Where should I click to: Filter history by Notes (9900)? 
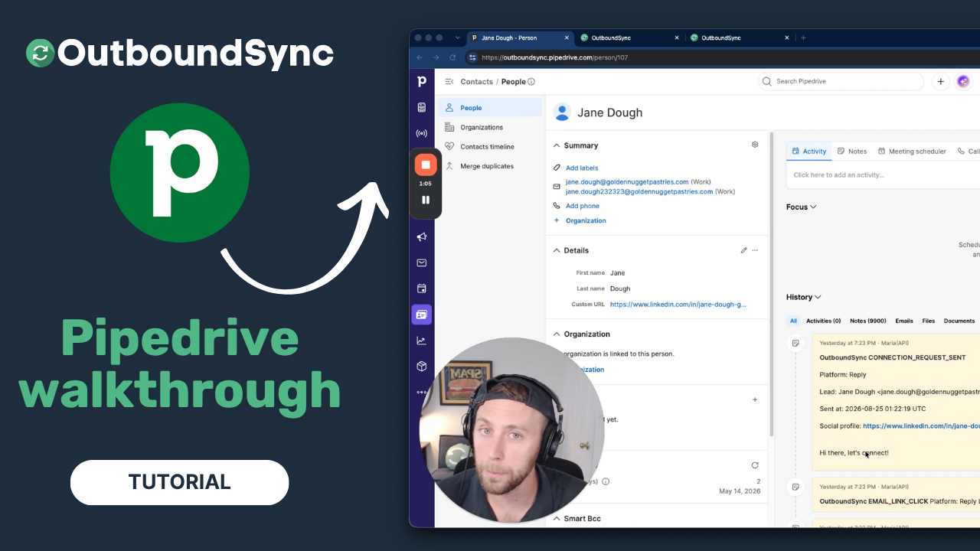pos(867,321)
